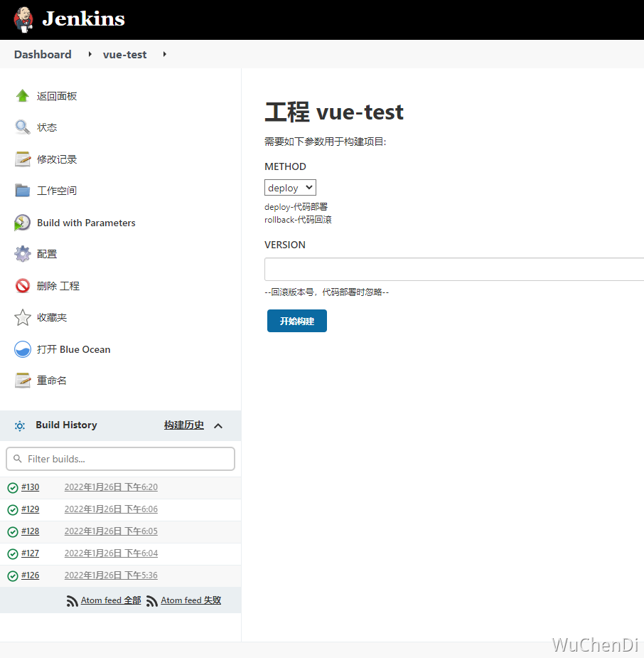The image size is (644, 658).
Task: Choose 重命名 in the sidebar
Action: 51,381
